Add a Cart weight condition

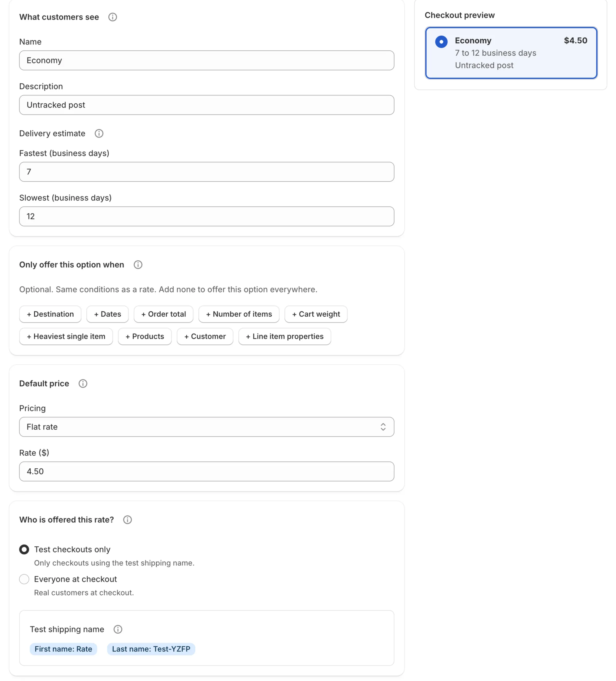[x=316, y=314]
